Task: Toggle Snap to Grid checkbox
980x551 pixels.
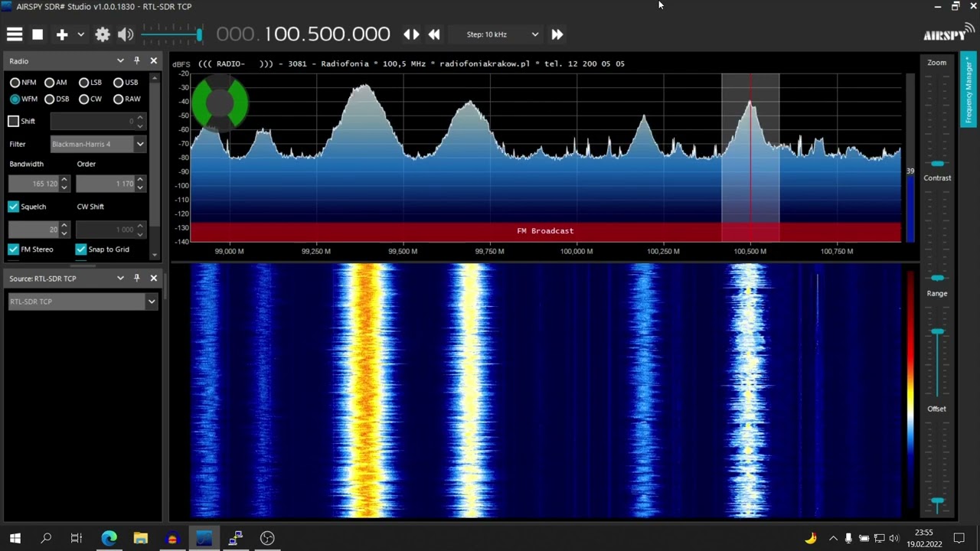Action: [x=80, y=249]
